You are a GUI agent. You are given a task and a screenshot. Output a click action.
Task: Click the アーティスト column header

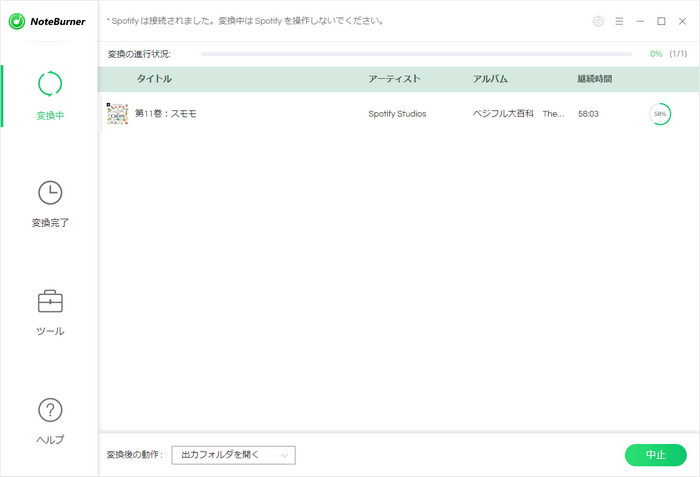point(394,79)
